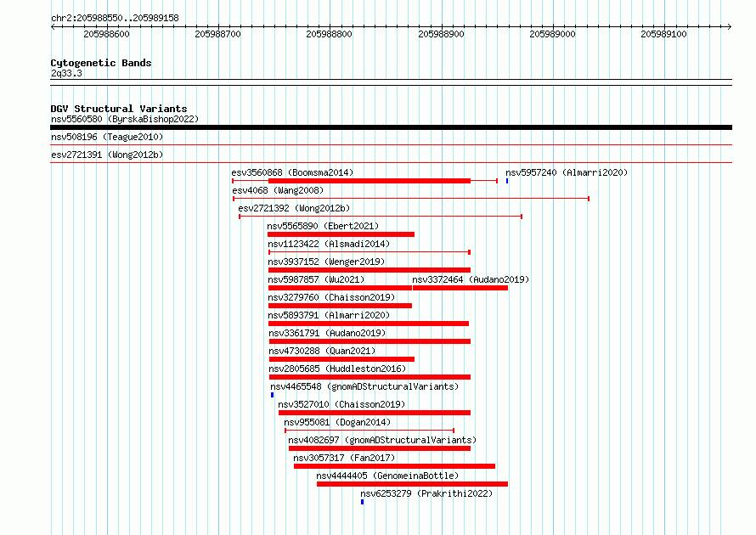Select the red bar under esv3560868
The width and height of the screenshot is (756, 535).
point(370,181)
